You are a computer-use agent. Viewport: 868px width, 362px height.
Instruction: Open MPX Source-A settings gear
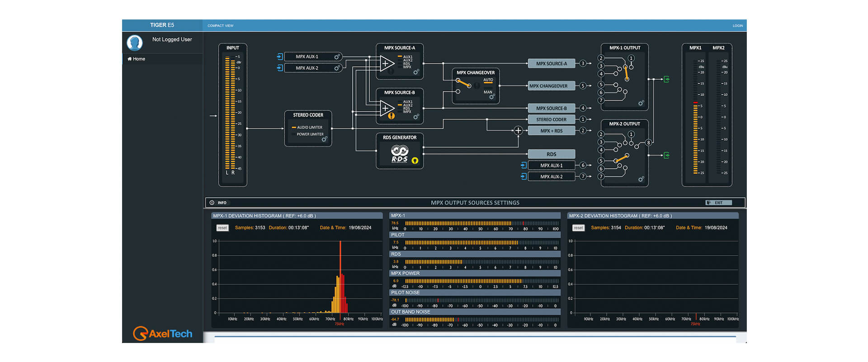pos(416,72)
